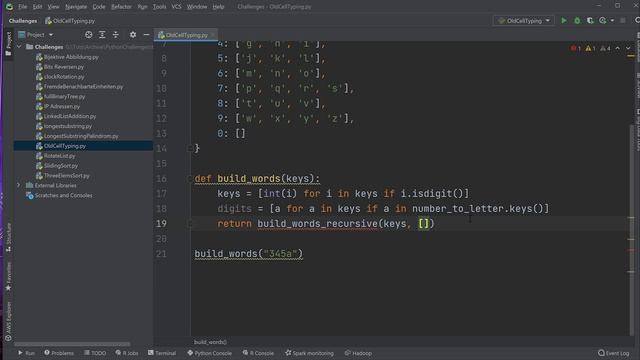Open the Window menu
The image size is (640, 360).
[196, 7]
